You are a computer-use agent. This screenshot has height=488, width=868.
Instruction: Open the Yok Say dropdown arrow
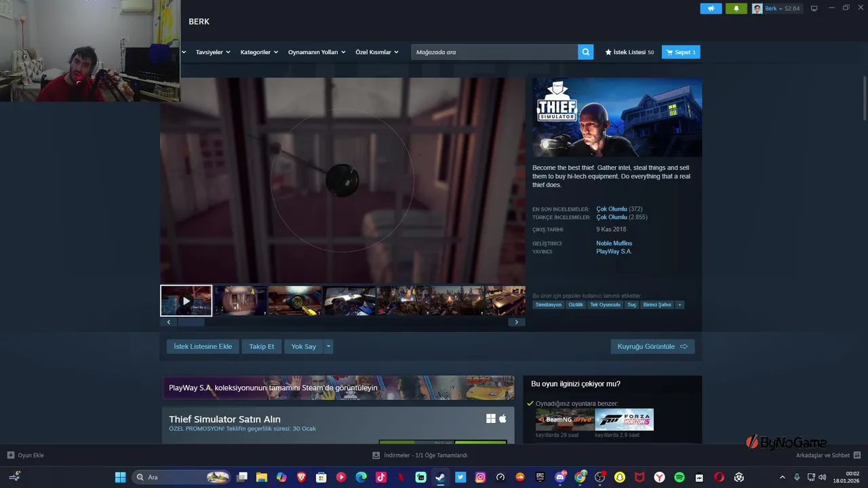tap(328, 346)
